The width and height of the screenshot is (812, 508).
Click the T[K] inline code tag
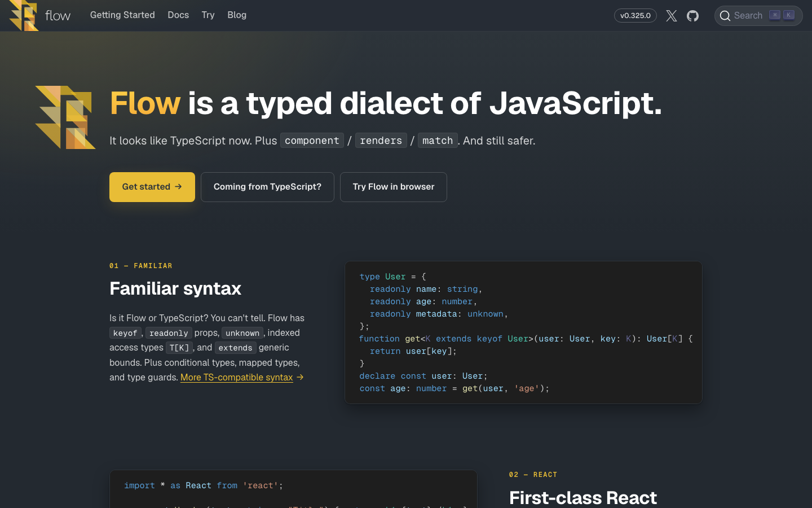tap(179, 348)
